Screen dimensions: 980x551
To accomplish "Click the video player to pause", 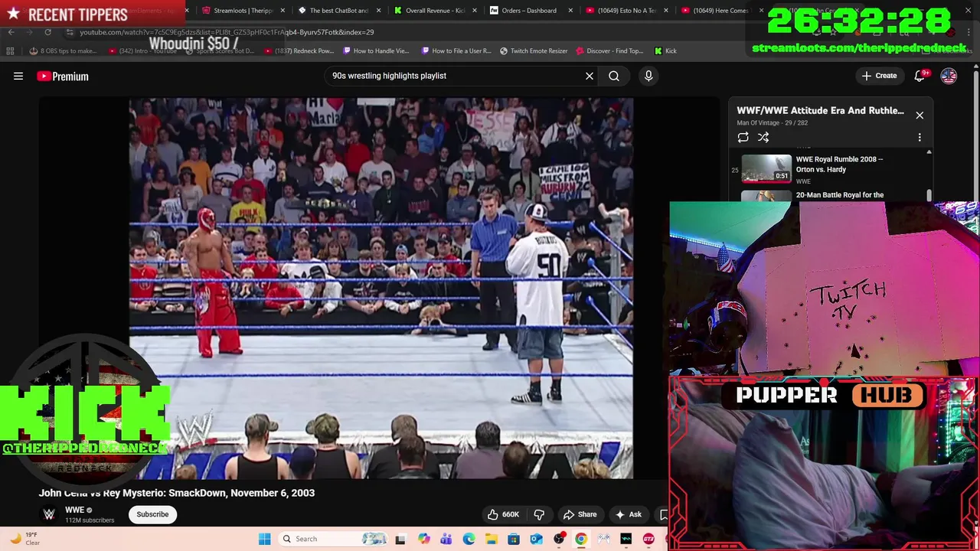I will point(381,288).
